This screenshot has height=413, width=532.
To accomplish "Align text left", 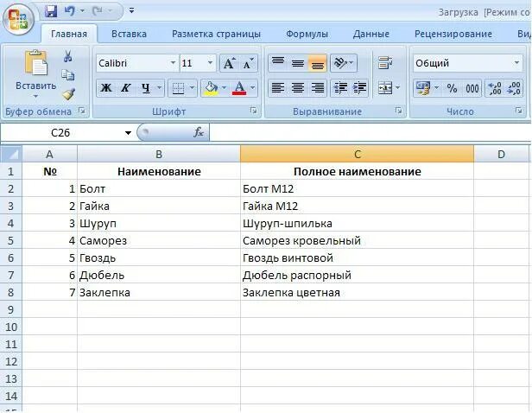I will [x=278, y=88].
